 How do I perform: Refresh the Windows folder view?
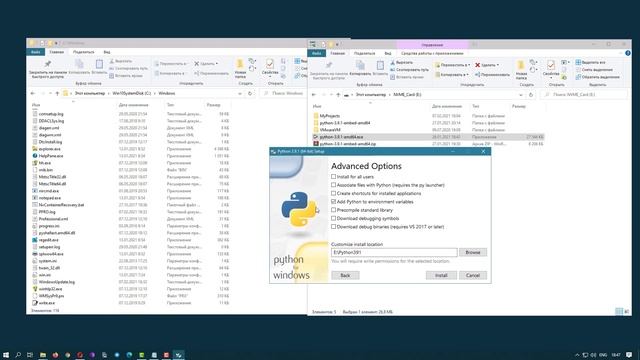pos(250,93)
